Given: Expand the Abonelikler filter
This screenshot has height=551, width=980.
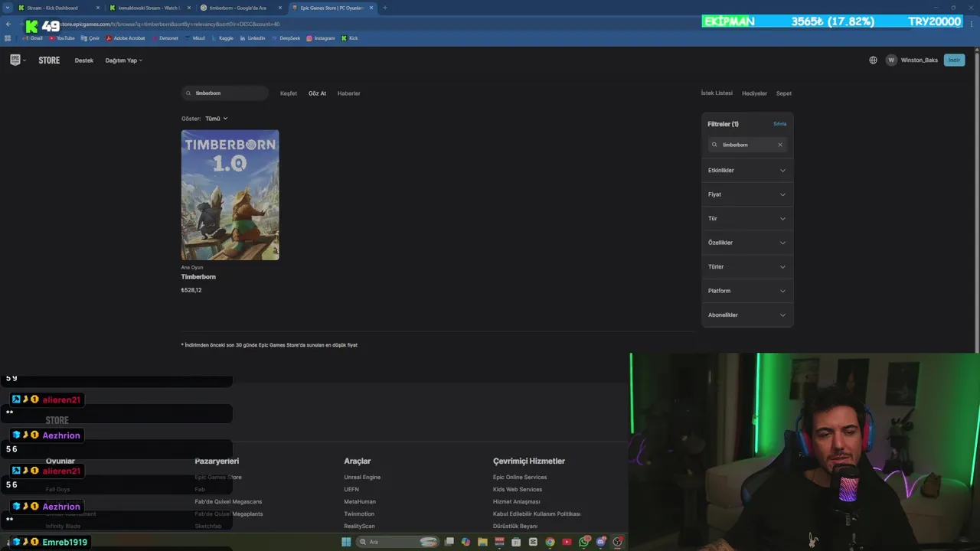Looking at the screenshot, I should [747, 315].
